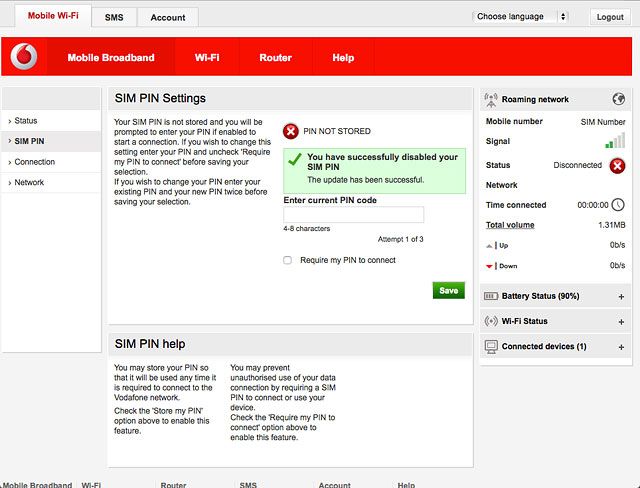Click the Logout button
The height and width of the screenshot is (488, 640).
pos(609,17)
